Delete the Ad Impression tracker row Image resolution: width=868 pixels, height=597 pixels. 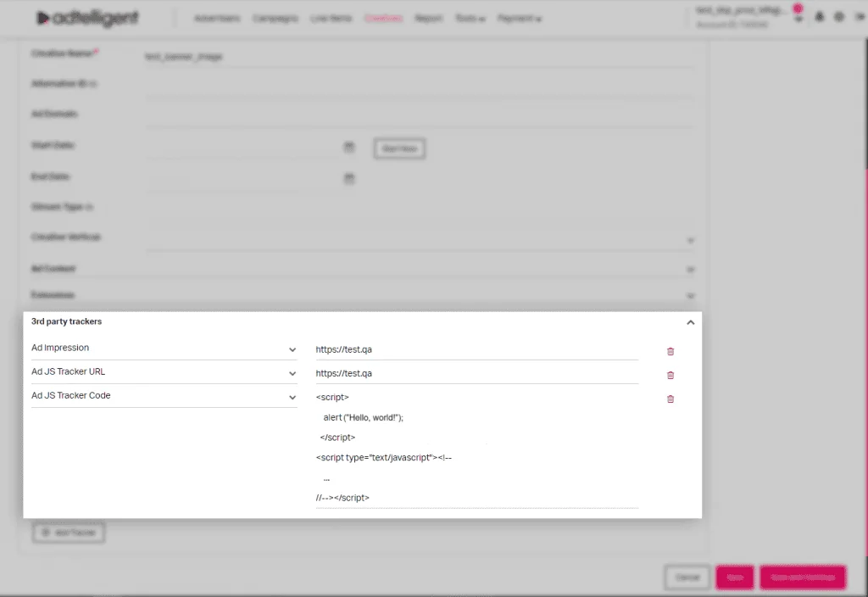point(670,352)
